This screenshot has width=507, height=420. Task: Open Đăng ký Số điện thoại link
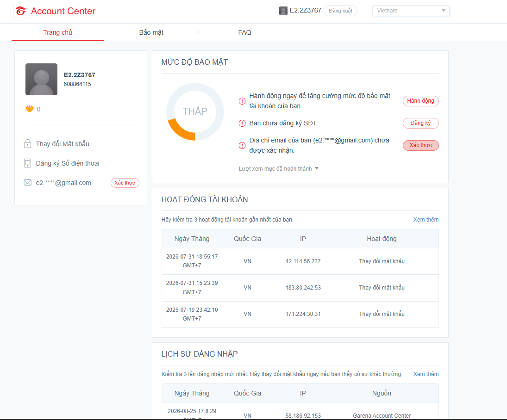[x=68, y=163]
